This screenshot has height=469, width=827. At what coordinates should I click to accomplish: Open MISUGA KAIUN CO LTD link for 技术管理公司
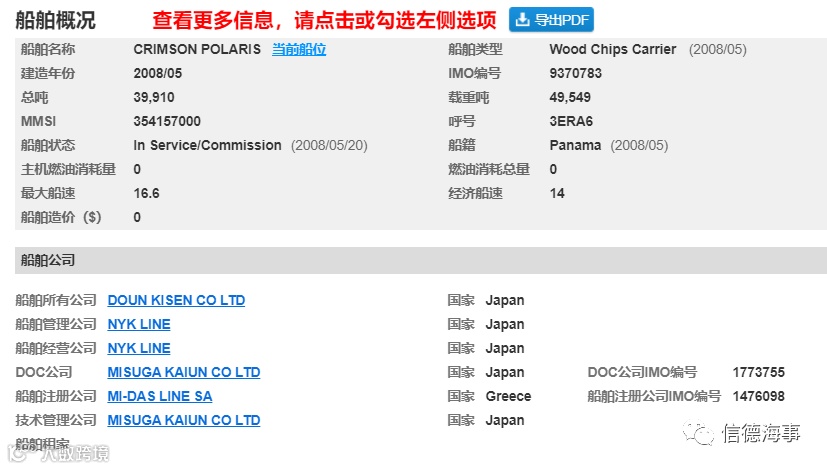tap(184, 420)
